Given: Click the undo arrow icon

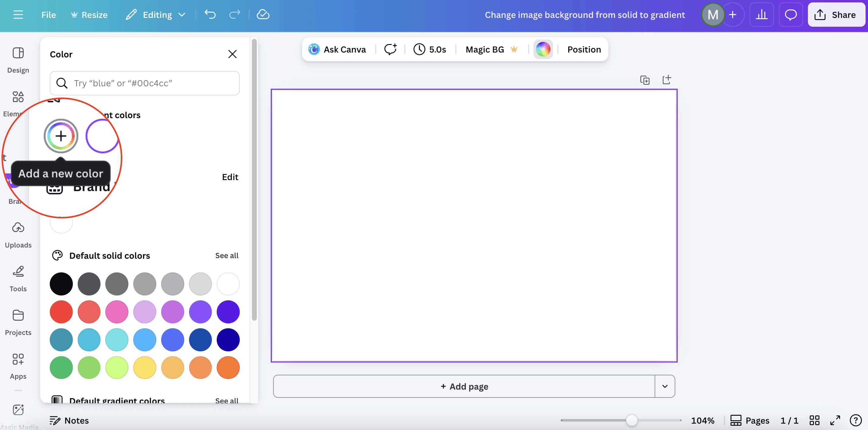Looking at the screenshot, I should [x=210, y=15].
